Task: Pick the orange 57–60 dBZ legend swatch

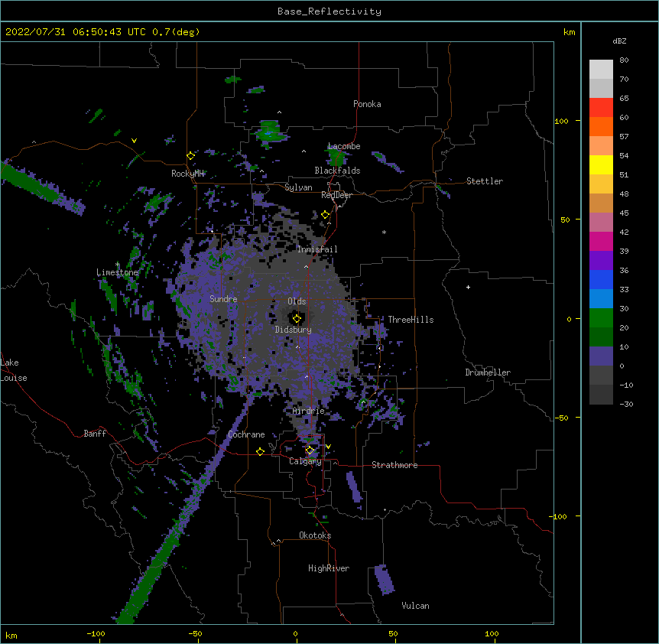Action: [x=601, y=126]
